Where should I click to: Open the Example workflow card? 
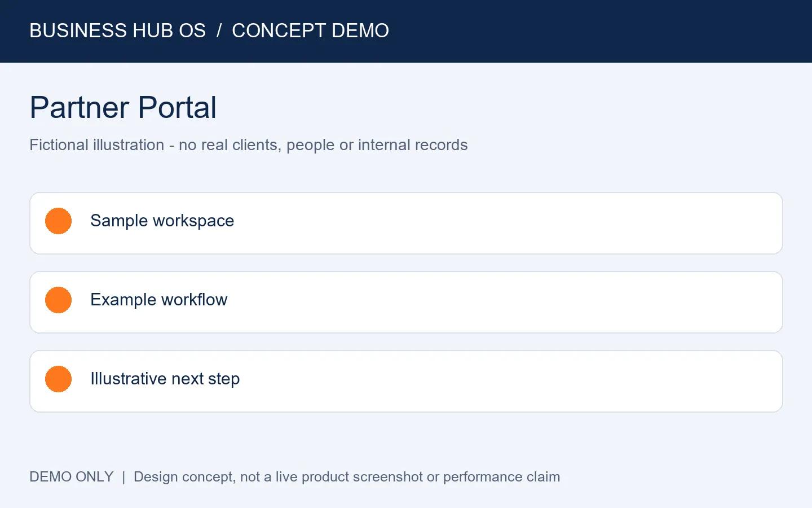pos(406,302)
